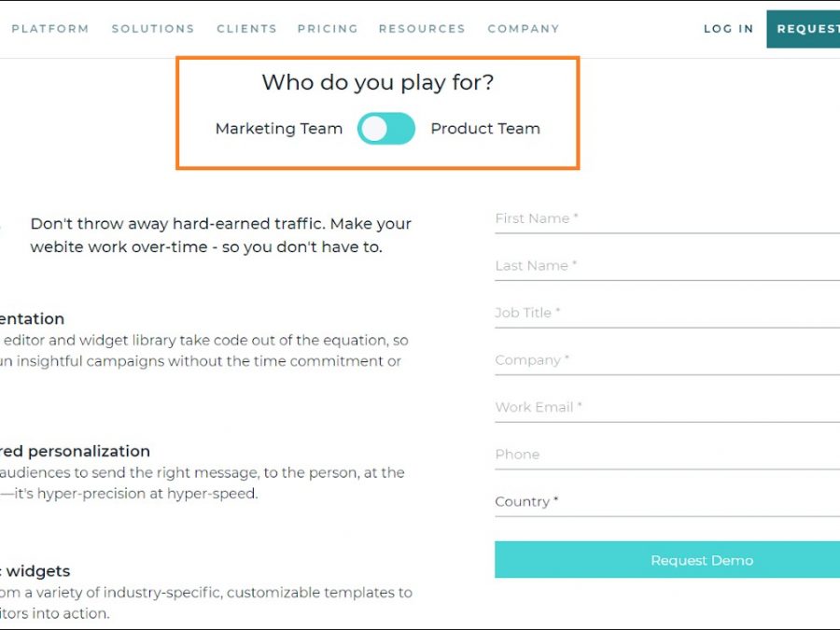Click into the Last Name field
This screenshot has height=630, width=840.
pos(666,266)
